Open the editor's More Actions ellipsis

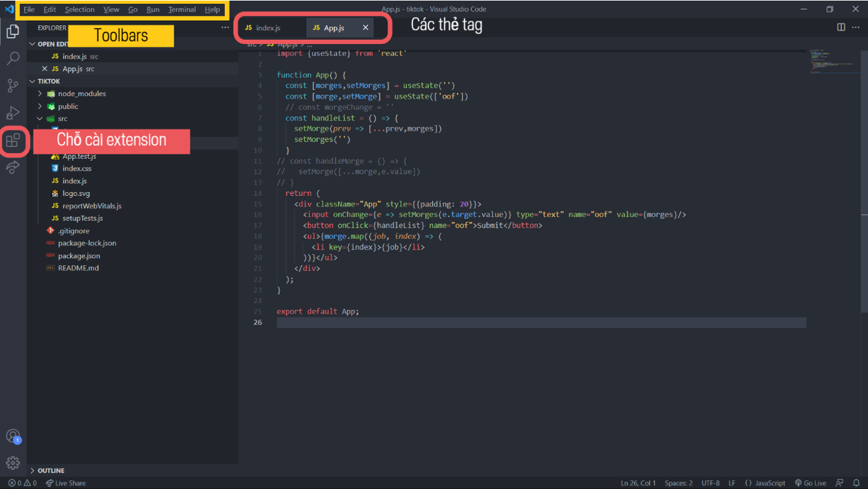click(855, 27)
